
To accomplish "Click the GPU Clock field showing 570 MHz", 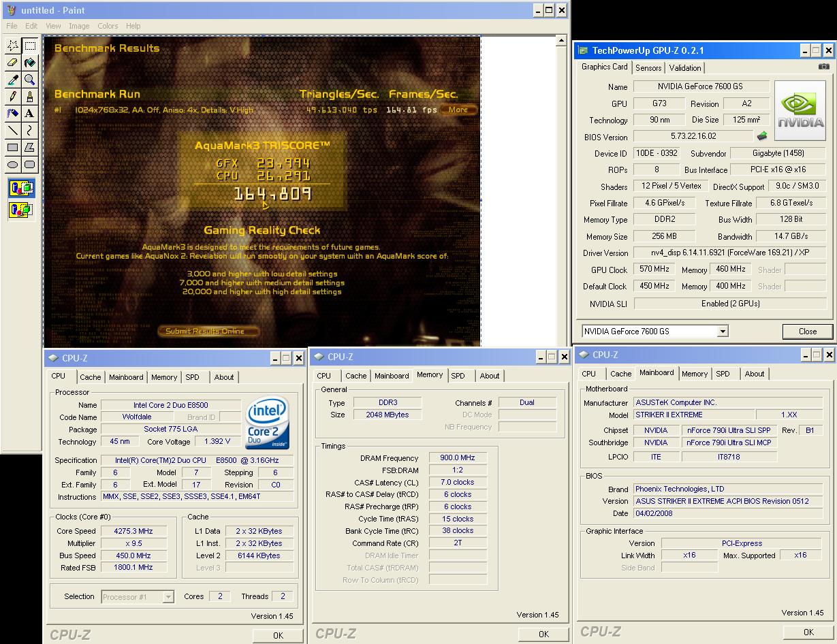I will click(x=654, y=270).
